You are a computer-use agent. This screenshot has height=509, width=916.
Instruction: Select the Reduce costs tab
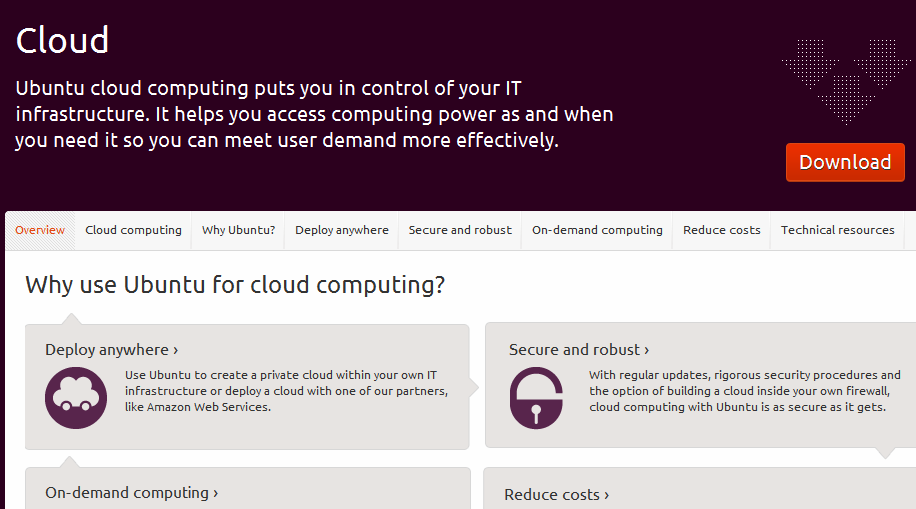722,230
